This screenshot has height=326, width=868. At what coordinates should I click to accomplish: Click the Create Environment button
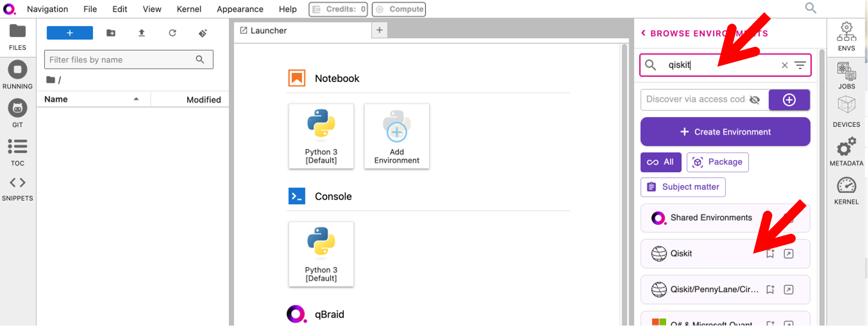[x=725, y=132]
